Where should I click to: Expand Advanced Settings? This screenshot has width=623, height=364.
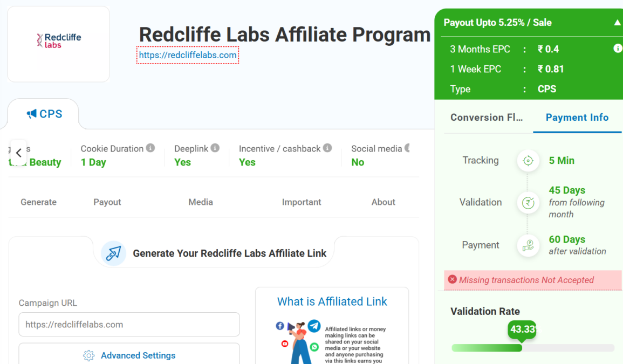[x=129, y=355]
